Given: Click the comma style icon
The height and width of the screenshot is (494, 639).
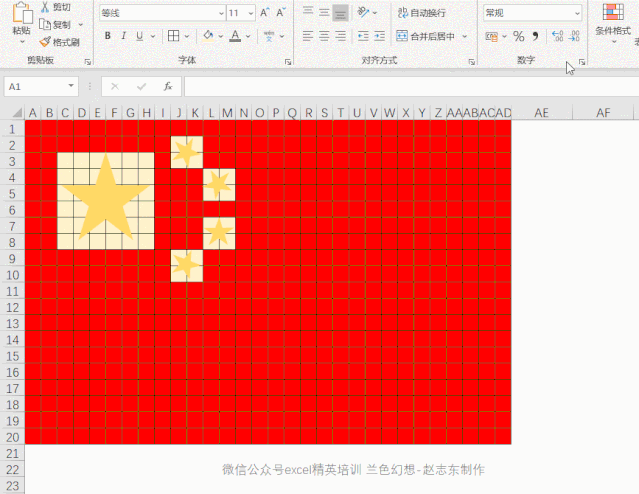Looking at the screenshot, I should click(x=535, y=36).
